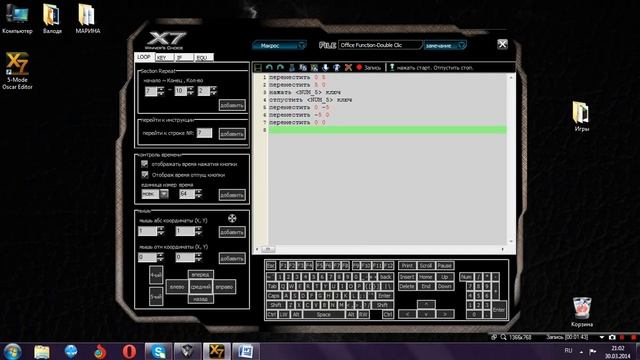This screenshot has width=640, height=360.
Task: Adjust the time value 64 stepper
Action: click(198, 194)
